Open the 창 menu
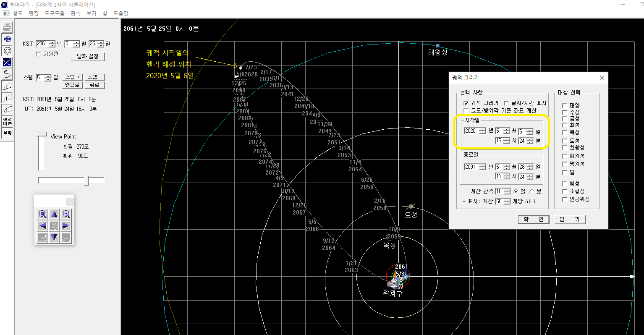 point(105,13)
